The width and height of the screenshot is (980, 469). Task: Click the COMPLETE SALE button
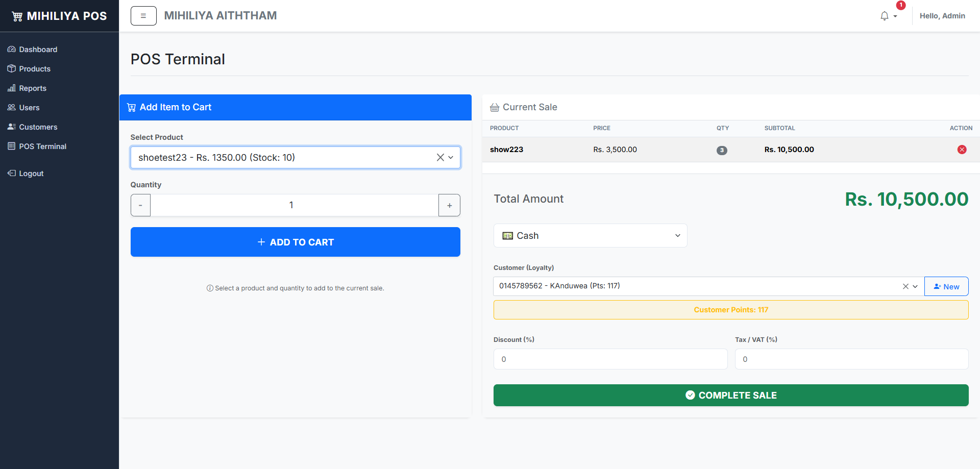click(x=731, y=396)
